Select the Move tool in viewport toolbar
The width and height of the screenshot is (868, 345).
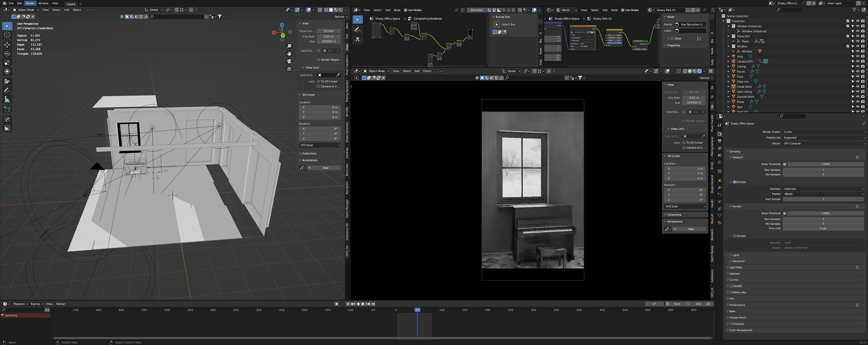coord(7,45)
